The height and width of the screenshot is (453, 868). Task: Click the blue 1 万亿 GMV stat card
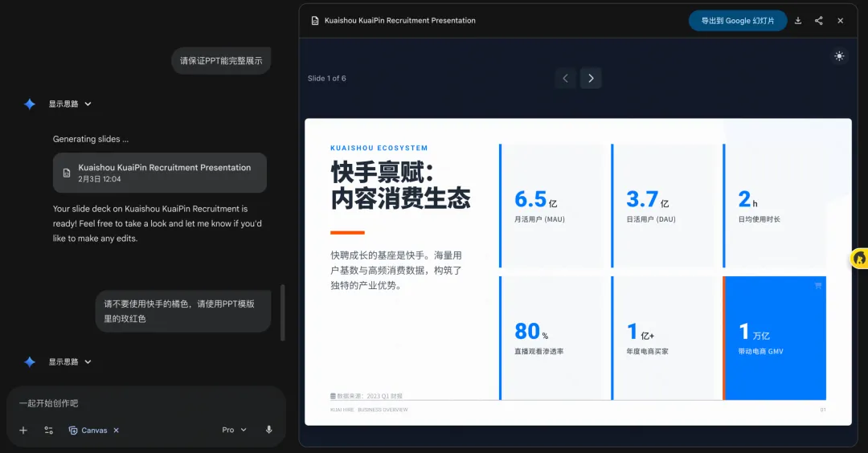pos(775,338)
